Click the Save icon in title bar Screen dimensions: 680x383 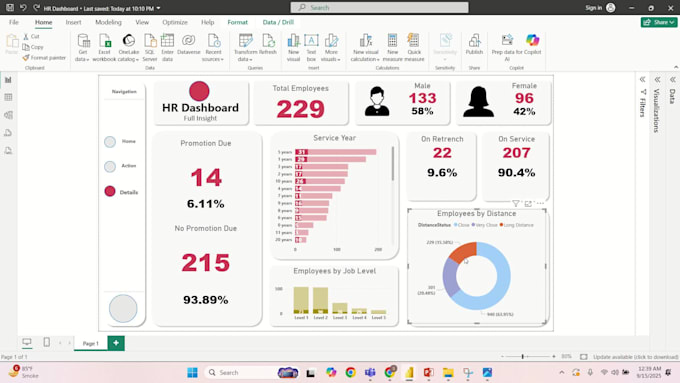(x=10, y=8)
